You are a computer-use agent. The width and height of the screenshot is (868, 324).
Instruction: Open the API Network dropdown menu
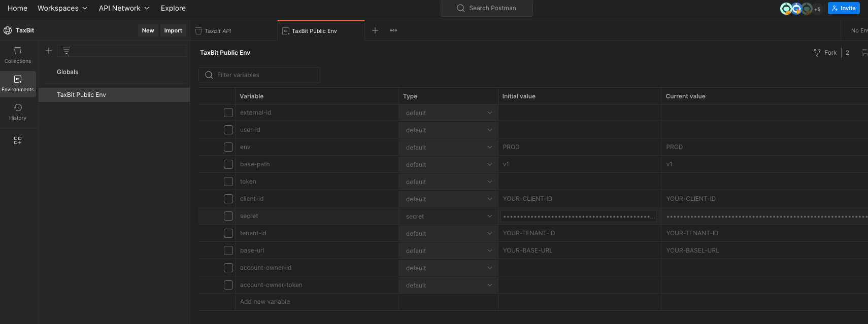[x=124, y=8]
